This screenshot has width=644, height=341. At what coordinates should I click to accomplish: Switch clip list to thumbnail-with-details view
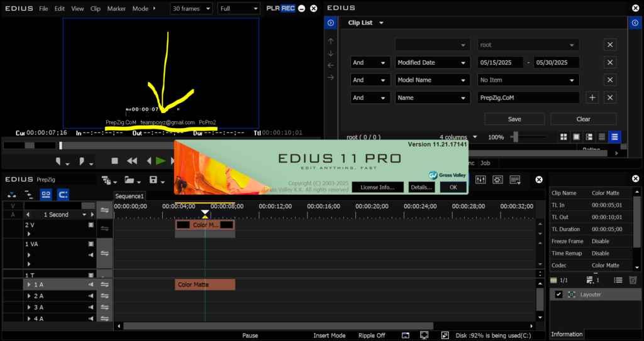coord(589,137)
